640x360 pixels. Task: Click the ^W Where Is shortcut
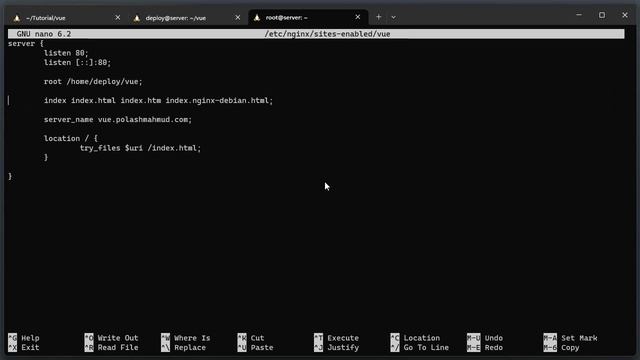click(x=185, y=338)
